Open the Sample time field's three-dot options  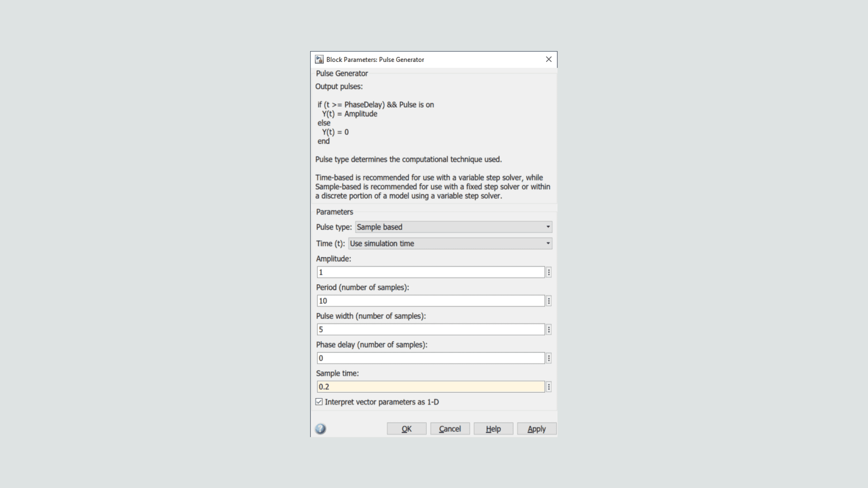point(549,387)
